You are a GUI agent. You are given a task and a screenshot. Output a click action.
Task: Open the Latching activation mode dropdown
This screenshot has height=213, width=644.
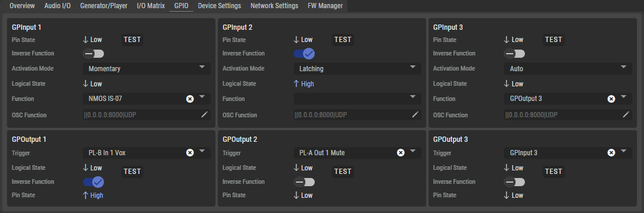tap(357, 68)
